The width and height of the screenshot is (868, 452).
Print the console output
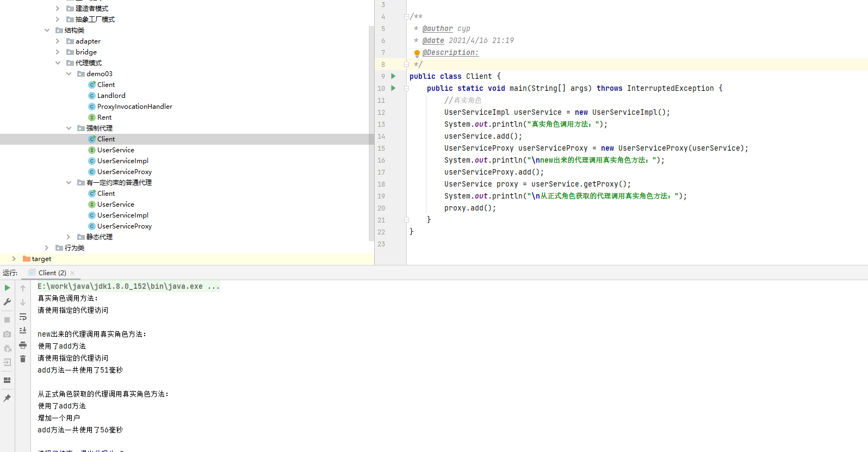point(23,345)
